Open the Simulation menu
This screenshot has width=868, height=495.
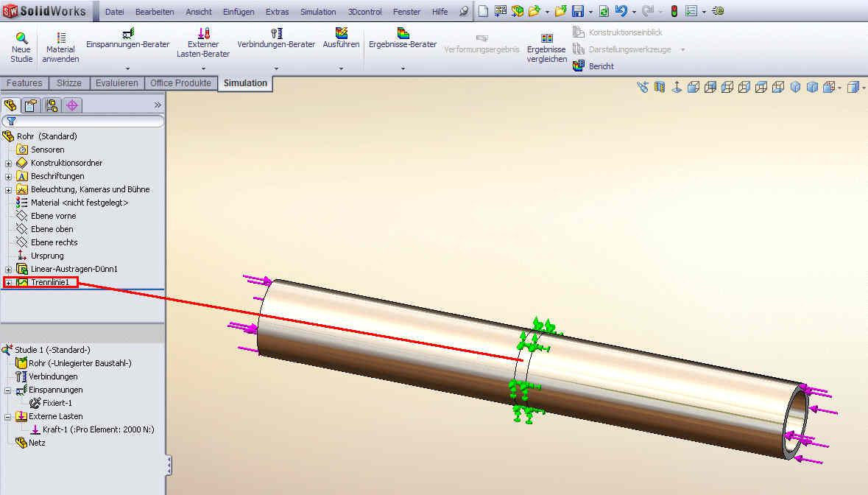click(x=318, y=12)
